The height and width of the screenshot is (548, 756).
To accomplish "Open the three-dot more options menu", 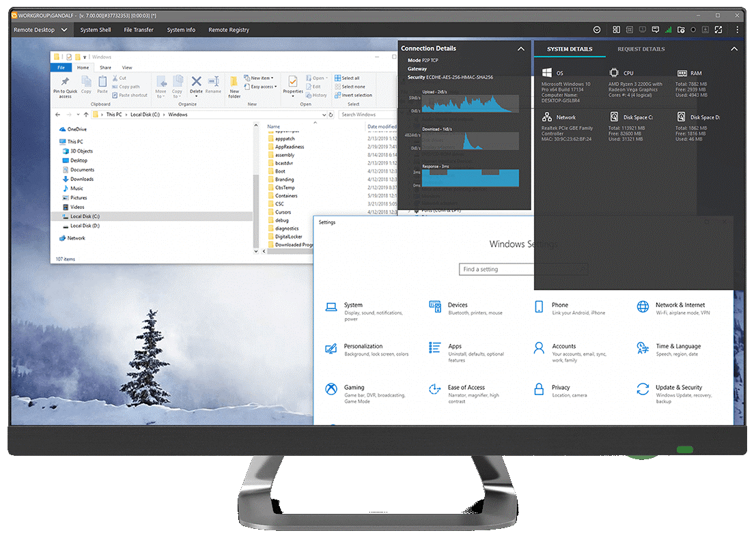I will [x=737, y=30].
